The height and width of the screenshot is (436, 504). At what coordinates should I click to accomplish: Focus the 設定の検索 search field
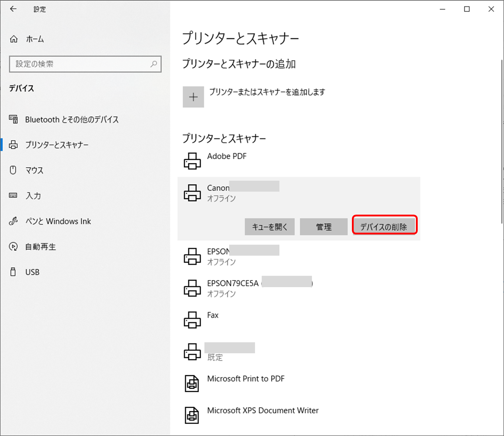pos(85,64)
